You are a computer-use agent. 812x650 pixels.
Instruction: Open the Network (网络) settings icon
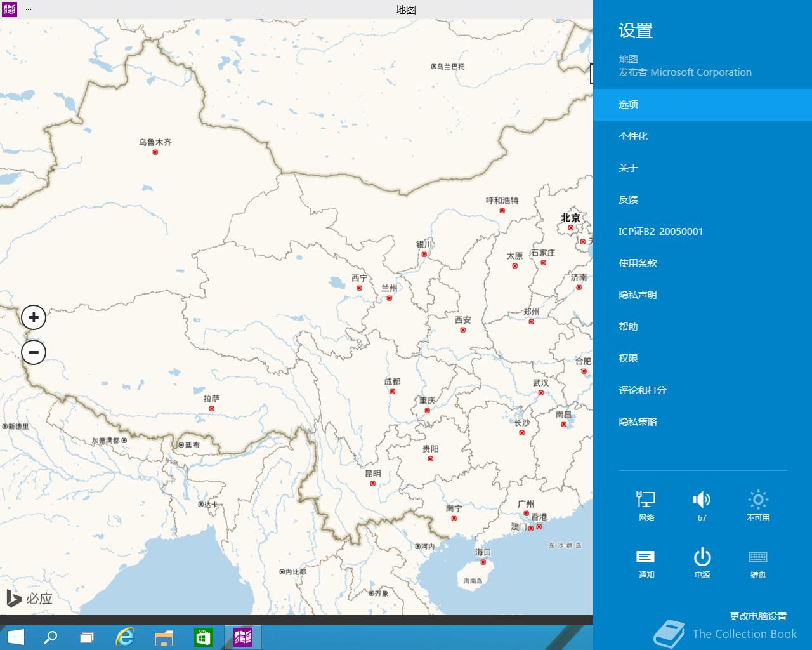pos(646,506)
